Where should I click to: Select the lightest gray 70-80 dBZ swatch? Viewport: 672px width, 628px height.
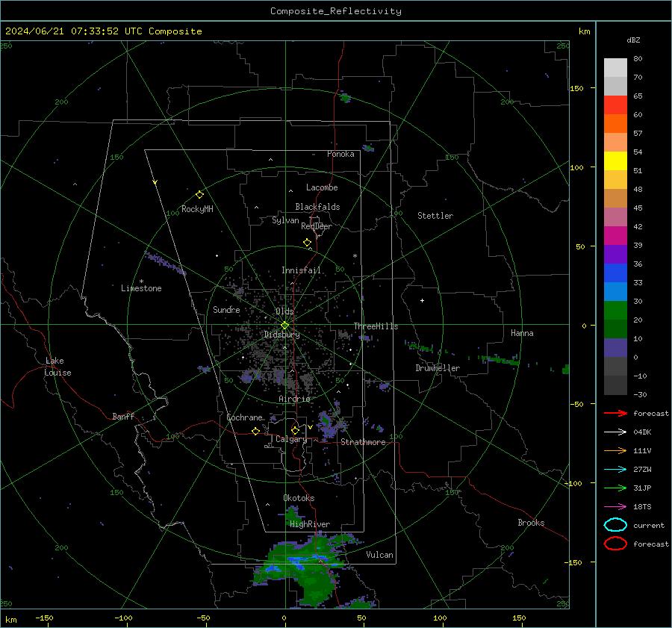click(x=615, y=68)
